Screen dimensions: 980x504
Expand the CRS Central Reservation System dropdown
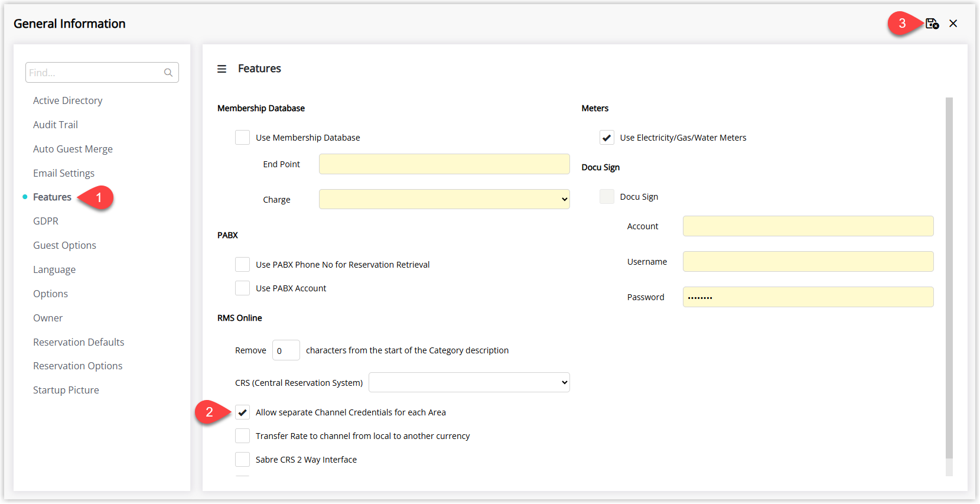coord(469,383)
